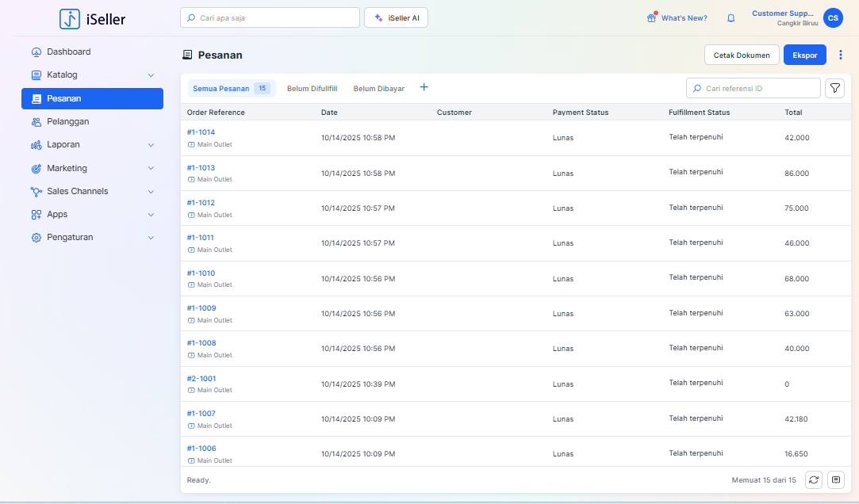The width and height of the screenshot is (859, 504).
Task: Click the Ekspor button
Action: pos(804,55)
